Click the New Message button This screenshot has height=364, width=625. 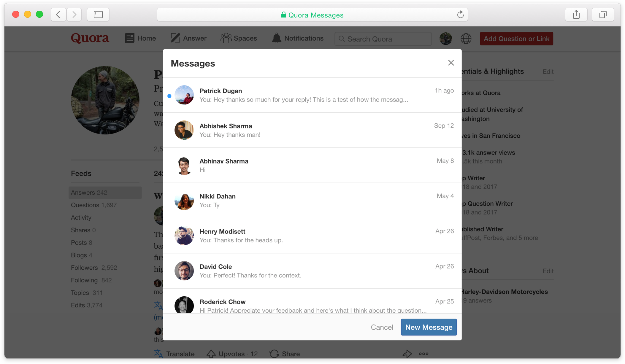(429, 327)
